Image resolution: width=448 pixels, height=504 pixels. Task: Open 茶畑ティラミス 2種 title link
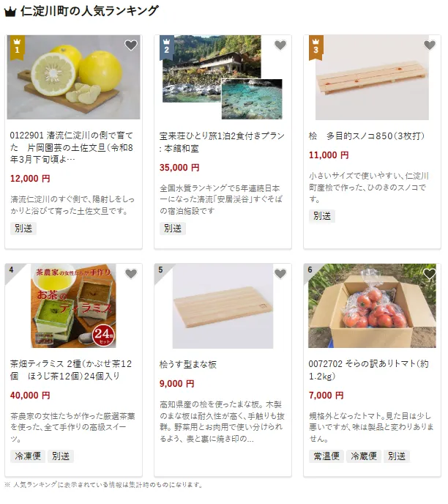pyautogui.click(x=71, y=370)
